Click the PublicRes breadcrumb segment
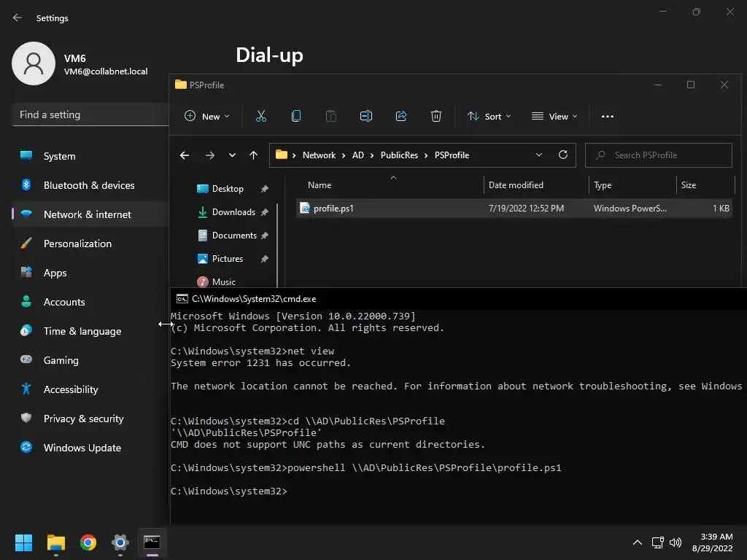 click(x=399, y=155)
